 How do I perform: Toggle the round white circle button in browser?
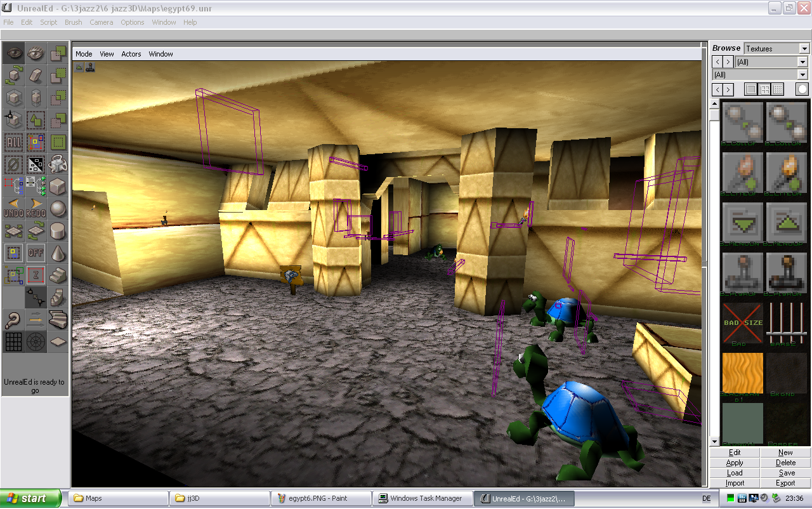point(802,89)
